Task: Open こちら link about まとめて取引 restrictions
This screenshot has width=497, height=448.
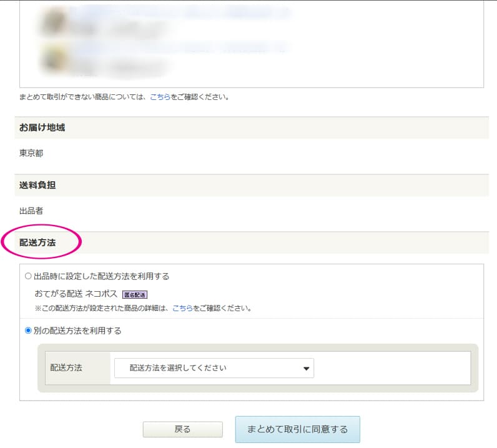Action: pyautogui.click(x=160, y=97)
